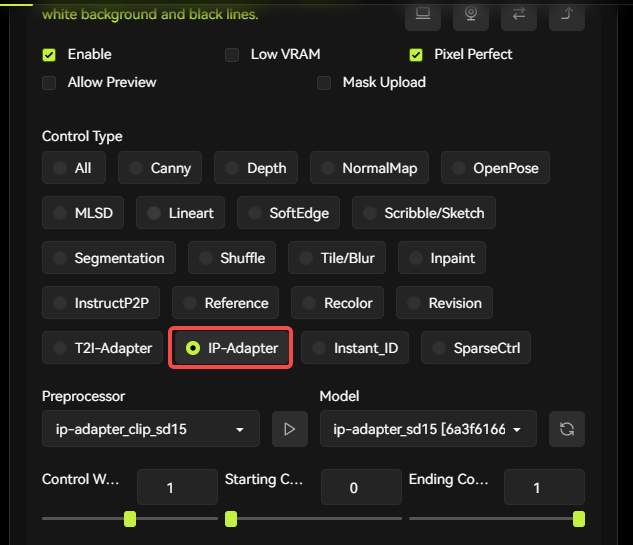Viewport: 633px width, 545px height.
Task: Click the Starting Control Step slider handle
Action: coord(231,519)
